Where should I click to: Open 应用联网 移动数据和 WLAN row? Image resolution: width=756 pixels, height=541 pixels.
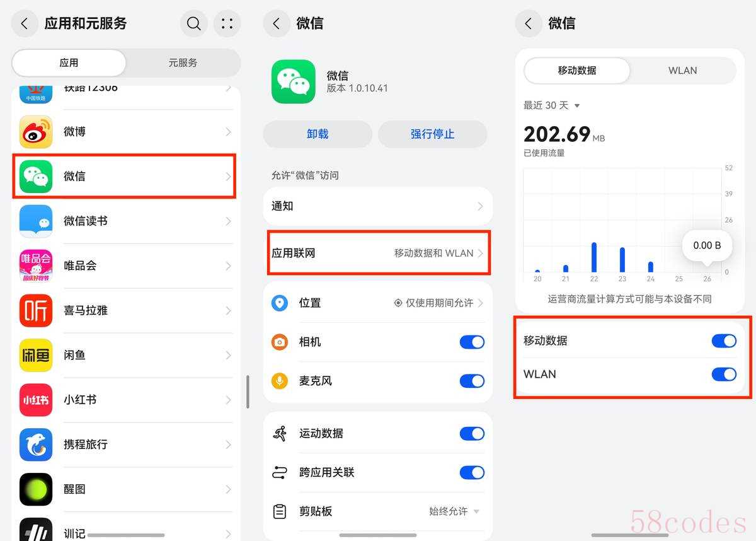[378, 253]
